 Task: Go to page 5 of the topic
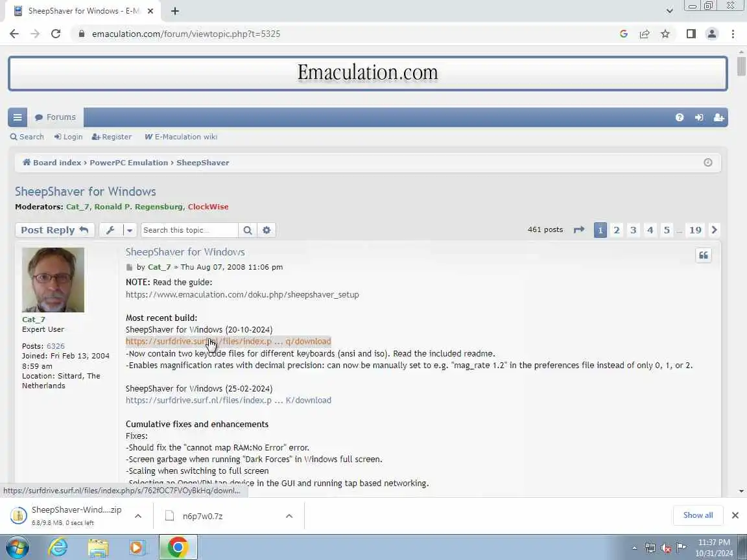click(667, 230)
